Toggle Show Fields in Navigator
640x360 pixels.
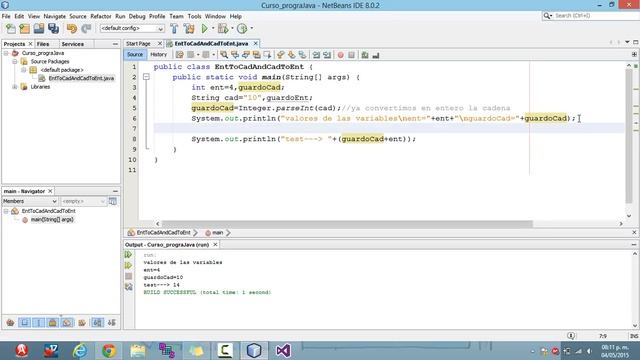(24, 323)
